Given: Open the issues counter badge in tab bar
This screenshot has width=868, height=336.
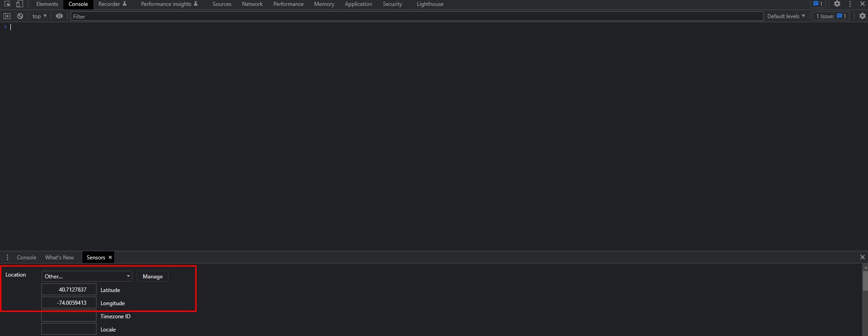Looking at the screenshot, I should tap(818, 4).
